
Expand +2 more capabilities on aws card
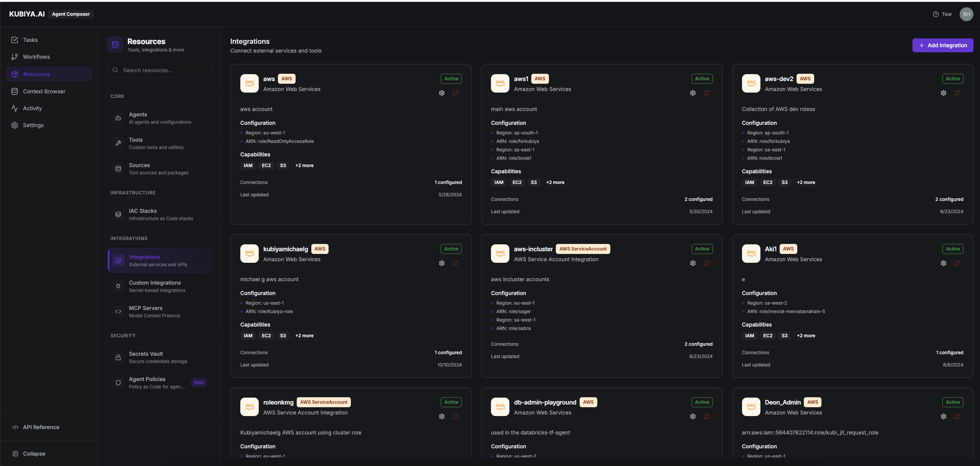(304, 166)
